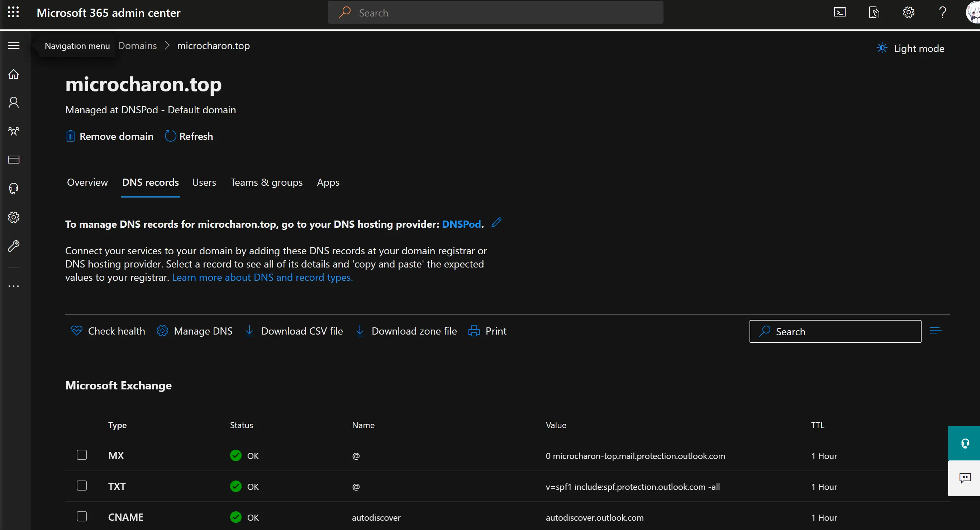This screenshot has height=530, width=980.
Task: Select the MX record checkbox
Action: [82, 455]
